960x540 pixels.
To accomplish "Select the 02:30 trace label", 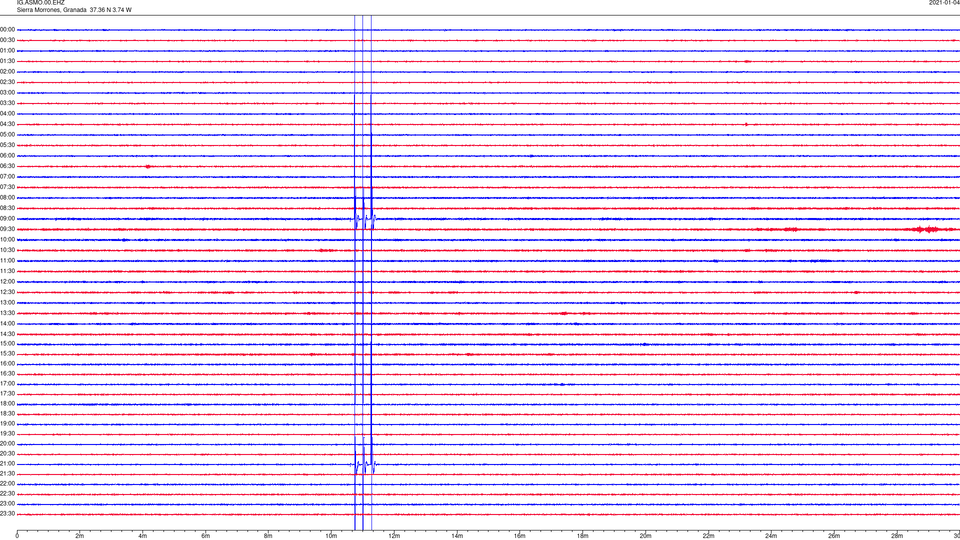I will coord(7,81).
